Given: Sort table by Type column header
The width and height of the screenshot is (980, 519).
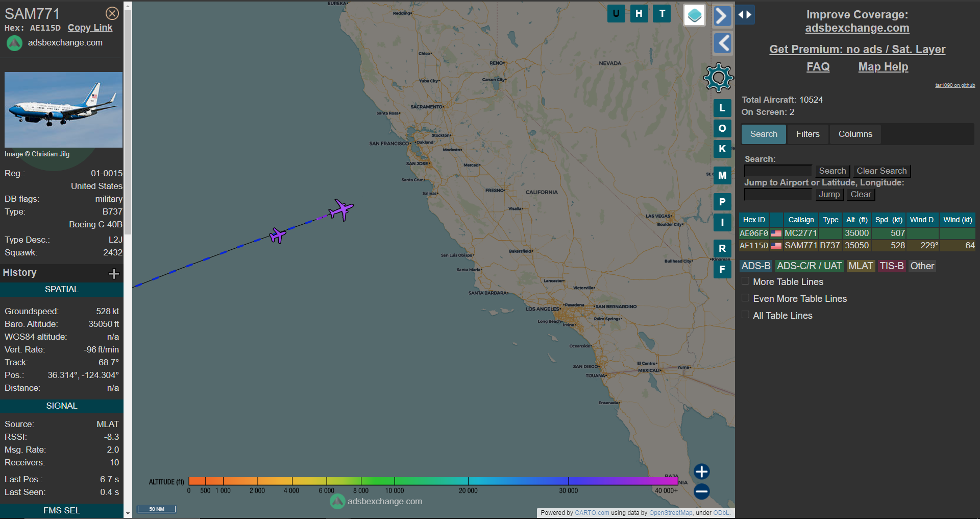Looking at the screenshot, I should (x=830, y=220).
